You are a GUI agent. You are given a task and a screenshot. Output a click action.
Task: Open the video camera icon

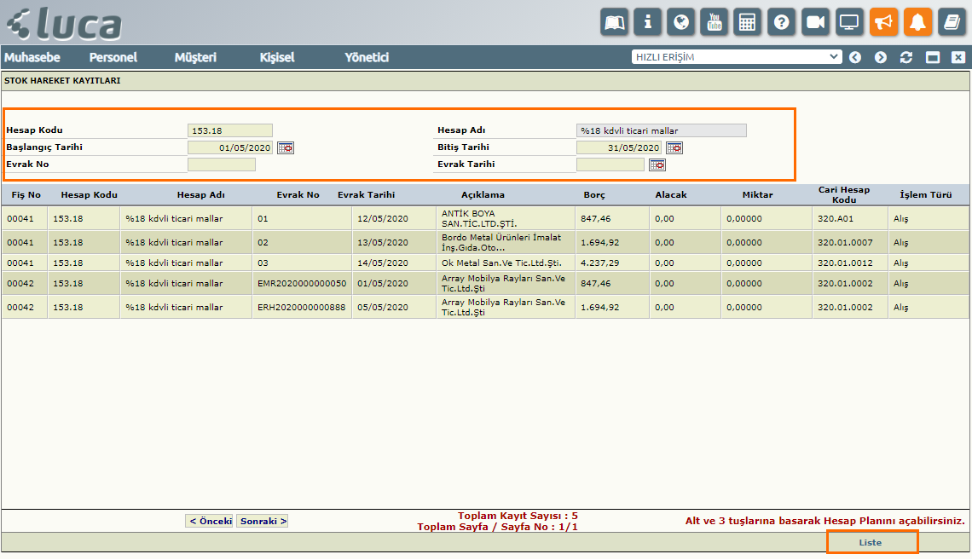[x=814, y=22]
